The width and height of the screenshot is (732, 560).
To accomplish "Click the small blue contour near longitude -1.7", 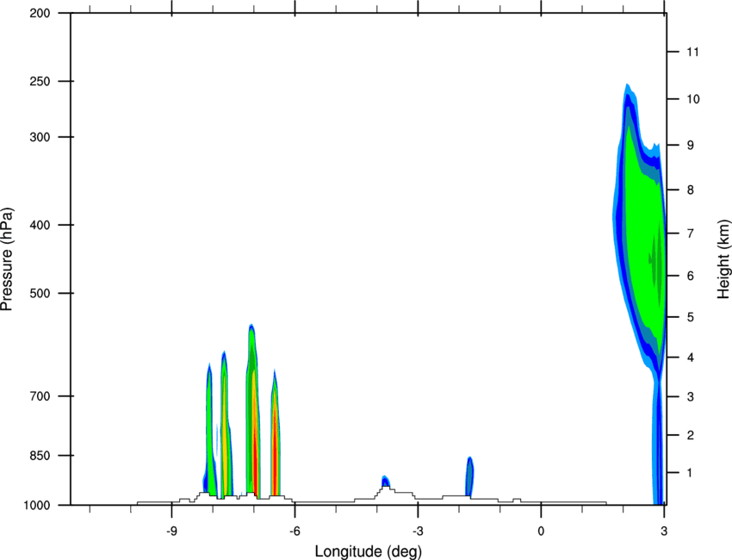I will tap(469, 476).
